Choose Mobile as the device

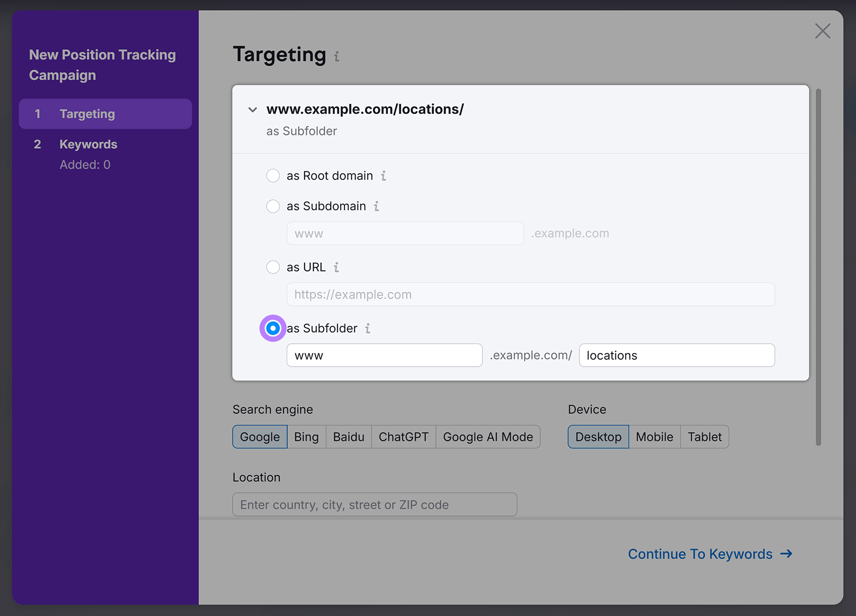654,437
